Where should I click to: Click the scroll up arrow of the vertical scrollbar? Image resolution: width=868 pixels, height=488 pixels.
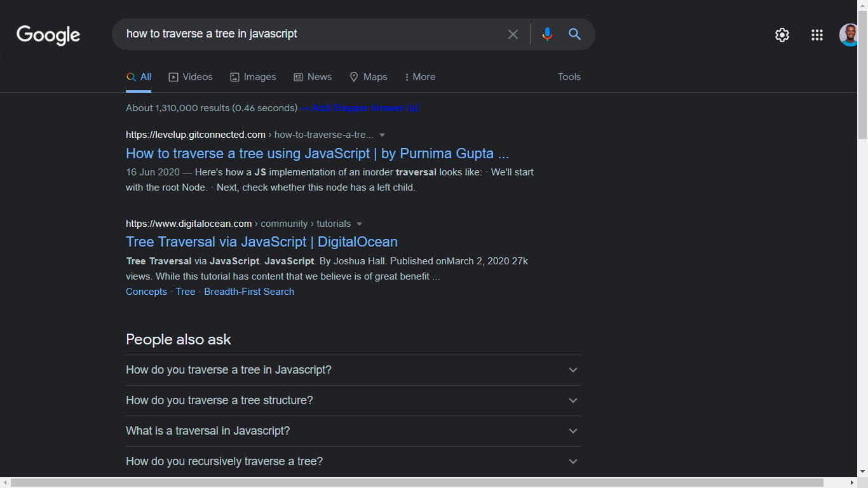[x=862, y=4]
